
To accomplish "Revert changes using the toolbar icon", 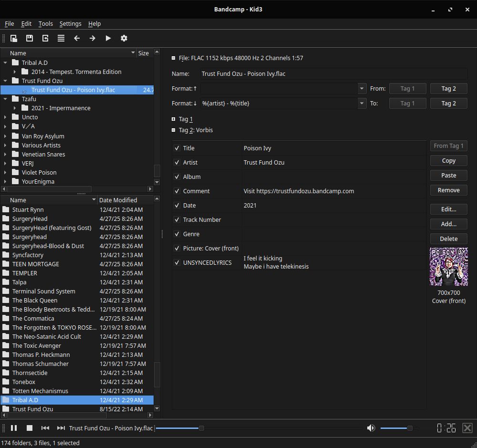I will tap(45, 38).
